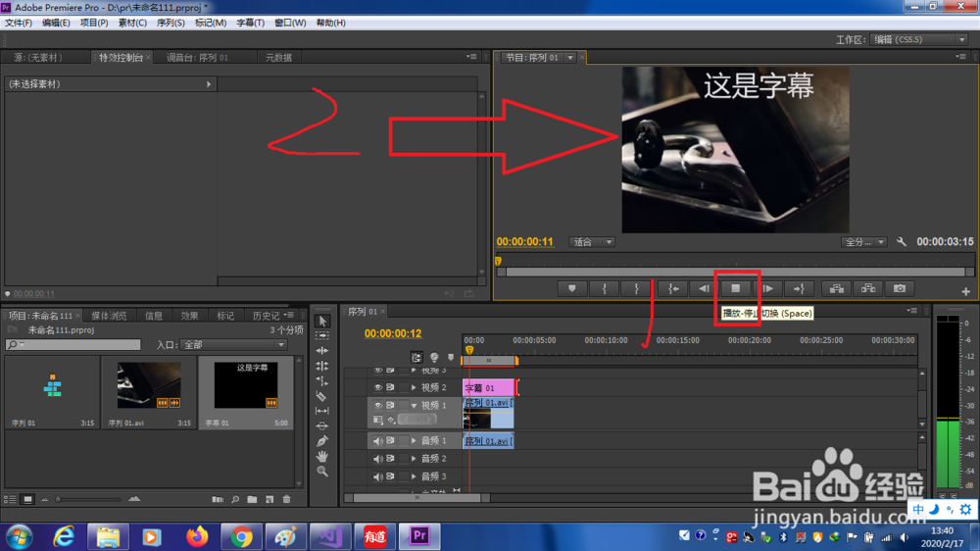This screenshot has height=551, width=980.
Task: Open the button editor plus icon
Action: tap(965, 291)
